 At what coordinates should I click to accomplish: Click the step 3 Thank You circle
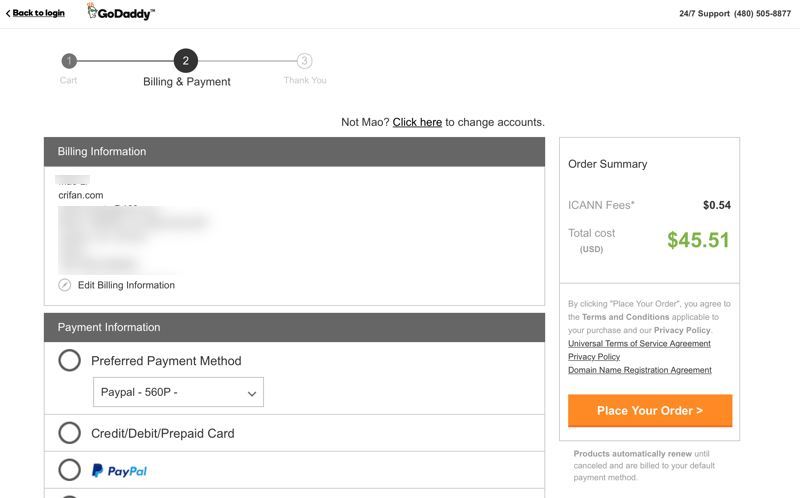[304, 61]
